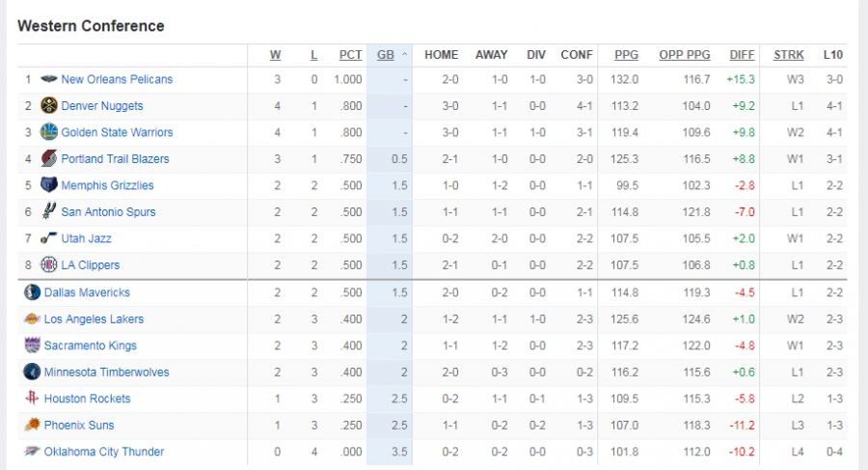The width and height of the screenshot is (868, 470).
Task: Sort standings by DIFF header
Action: tap(742, 55)
